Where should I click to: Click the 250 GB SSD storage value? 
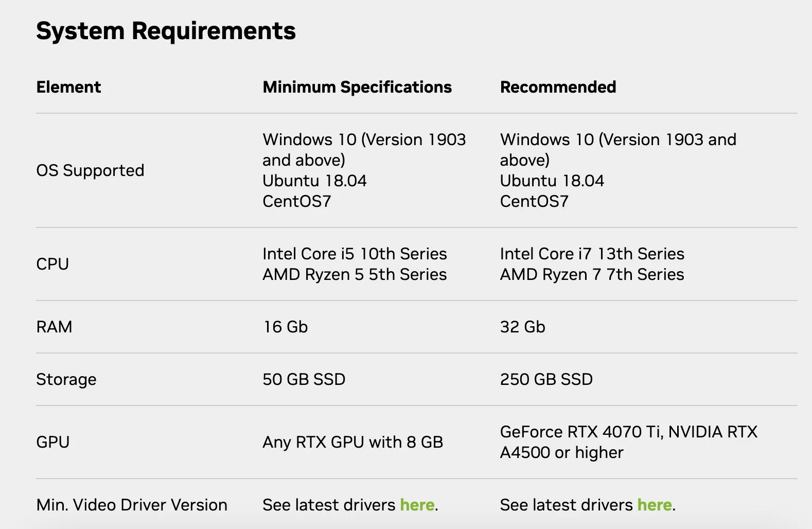546,379
